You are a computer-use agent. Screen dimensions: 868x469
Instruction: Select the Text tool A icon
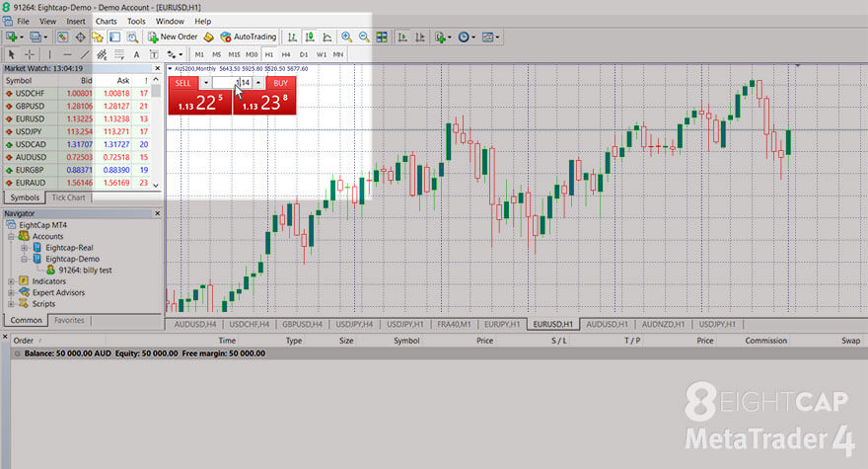point(137,54)
